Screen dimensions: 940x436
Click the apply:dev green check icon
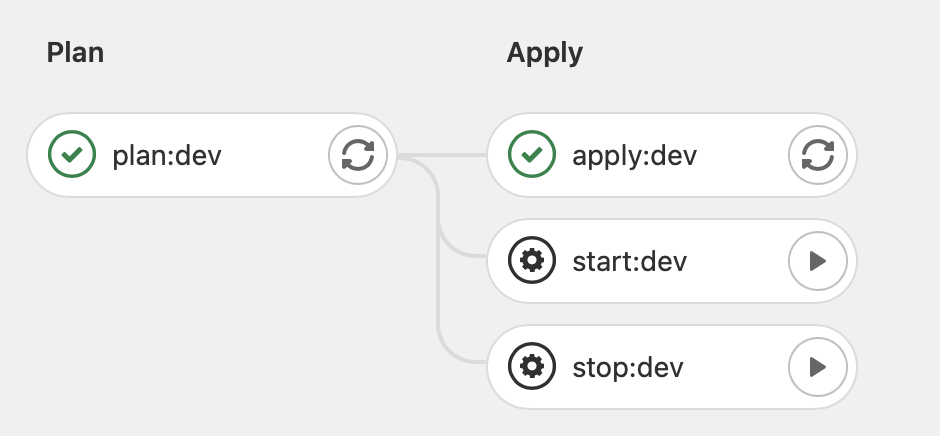(x=532, y=155)
